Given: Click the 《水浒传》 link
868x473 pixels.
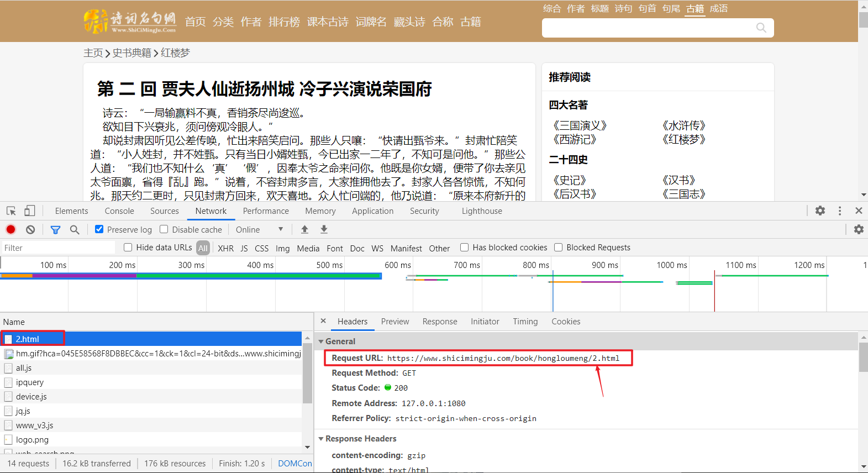Looking at the screenshot, I should [x=683, y=125].
